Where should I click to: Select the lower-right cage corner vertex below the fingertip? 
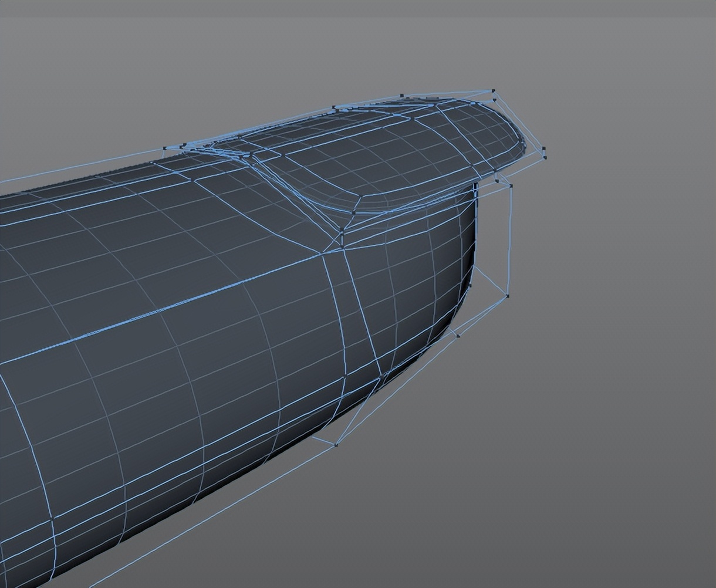tap(507, 296)
